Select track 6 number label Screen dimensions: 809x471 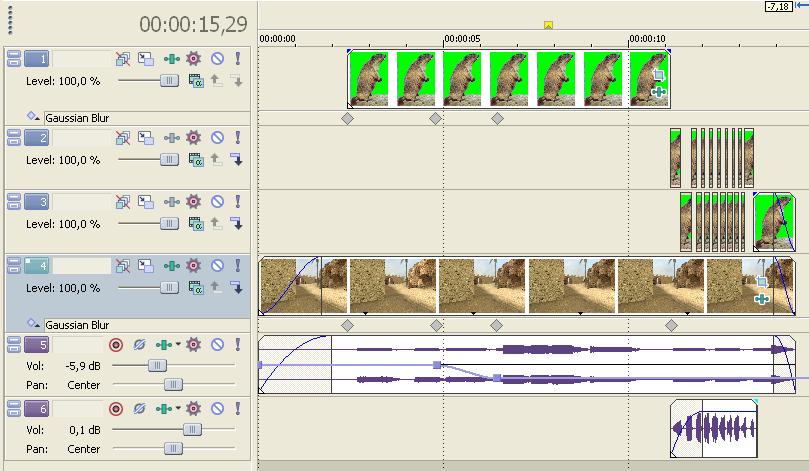point(36,409)
